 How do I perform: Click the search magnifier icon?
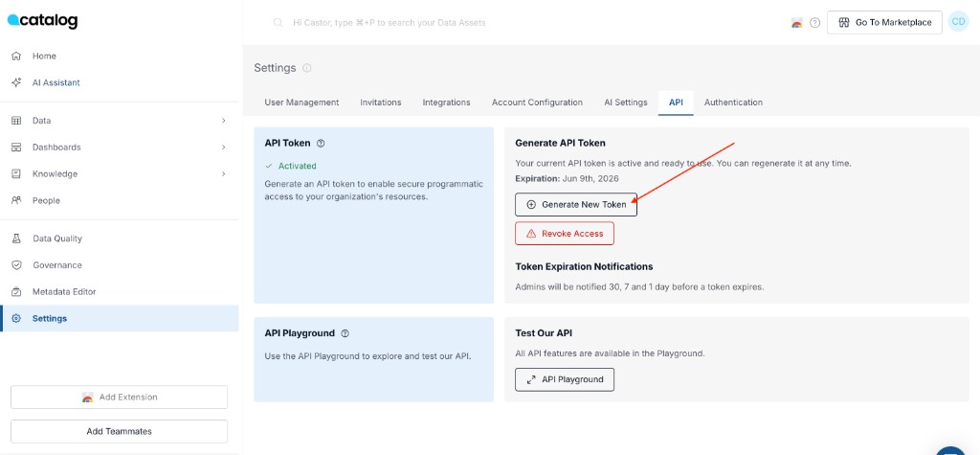278,23
